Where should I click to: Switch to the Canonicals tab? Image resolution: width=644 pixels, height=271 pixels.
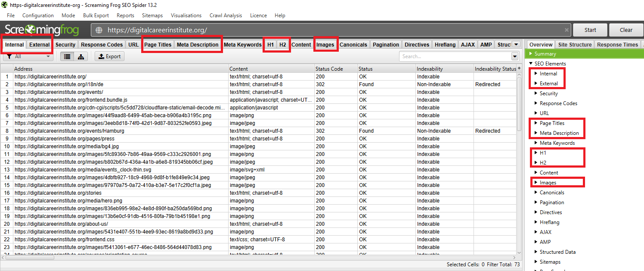click(353, 44)
